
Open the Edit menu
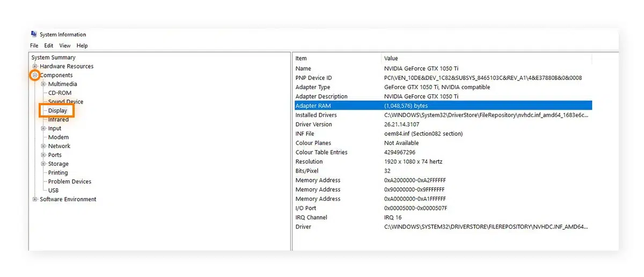click(x=49, y=46)
